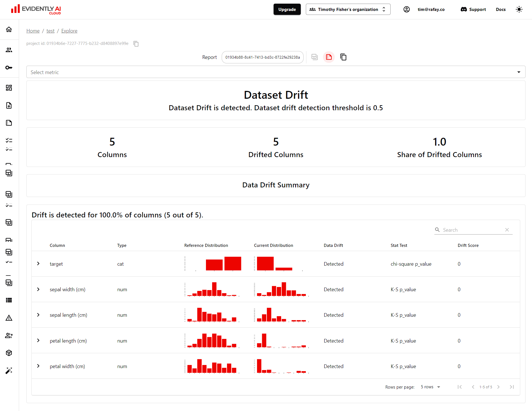
Task: Click the magic wand icon in sidebar
Action: click(x=9, y=371)
